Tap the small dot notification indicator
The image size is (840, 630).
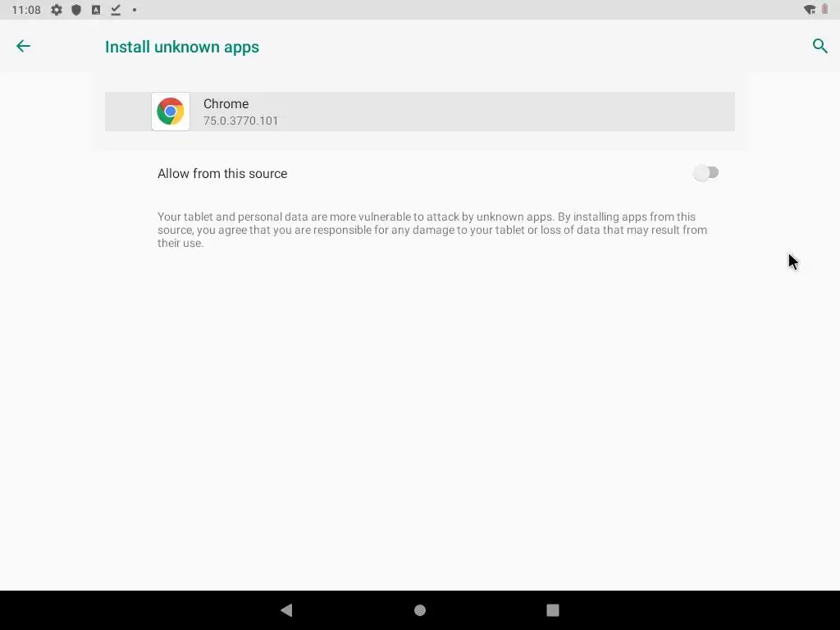[135, 10]
